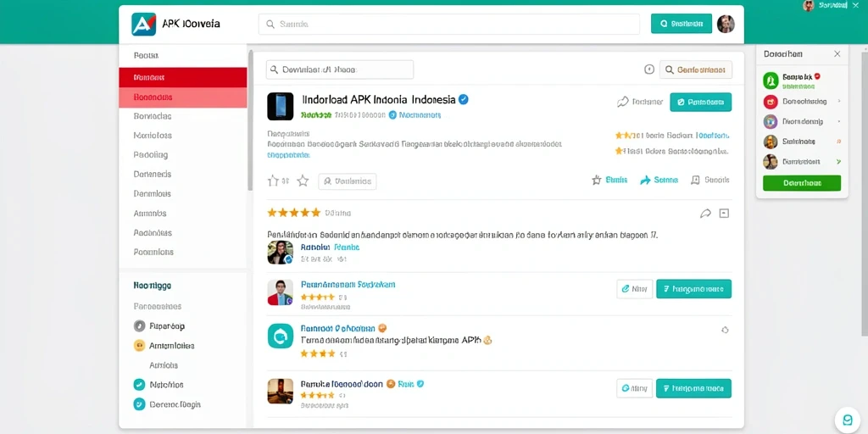
Task: Focus the top header search field
Action: click(449, 25)
